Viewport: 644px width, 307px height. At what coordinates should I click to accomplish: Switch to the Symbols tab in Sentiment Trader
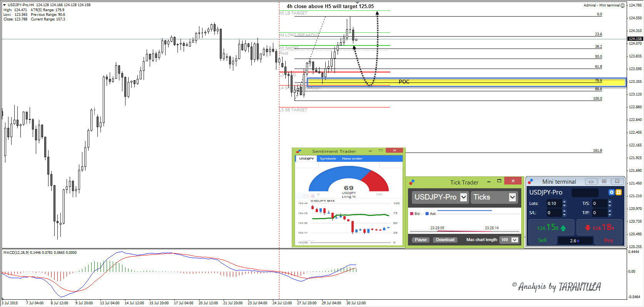328,159
